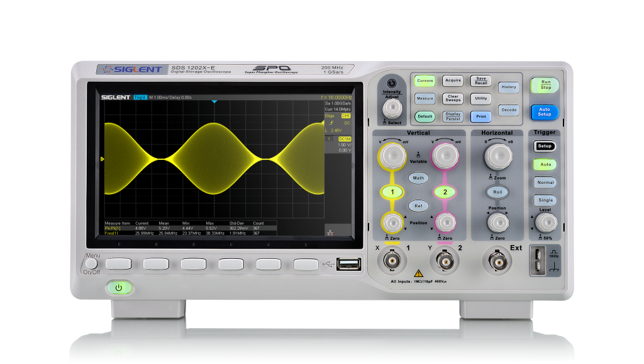Click the trigger Level knob

click(545, 221)
